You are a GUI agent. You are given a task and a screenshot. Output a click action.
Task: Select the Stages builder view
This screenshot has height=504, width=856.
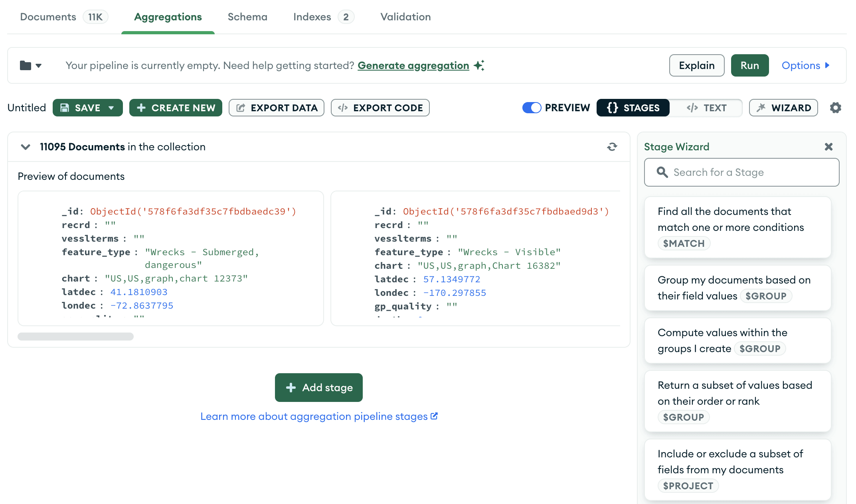pos(633,108)
